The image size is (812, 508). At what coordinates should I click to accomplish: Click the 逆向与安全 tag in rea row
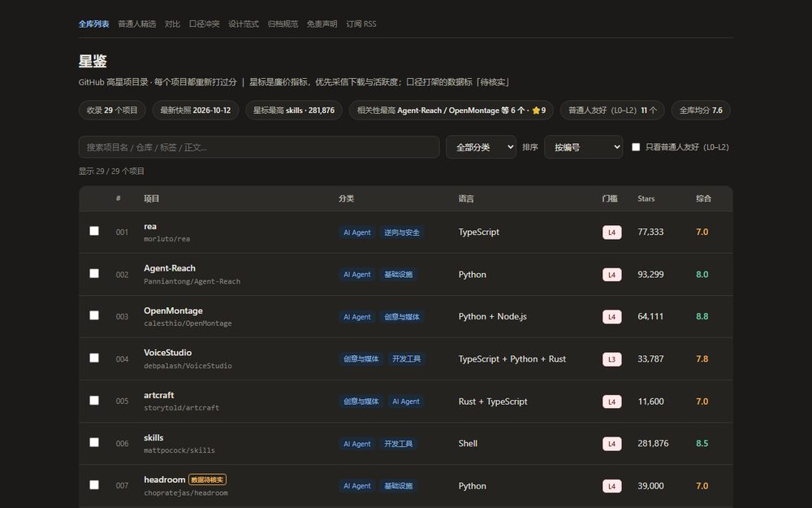pyautogui.click(x=402, y=232)
